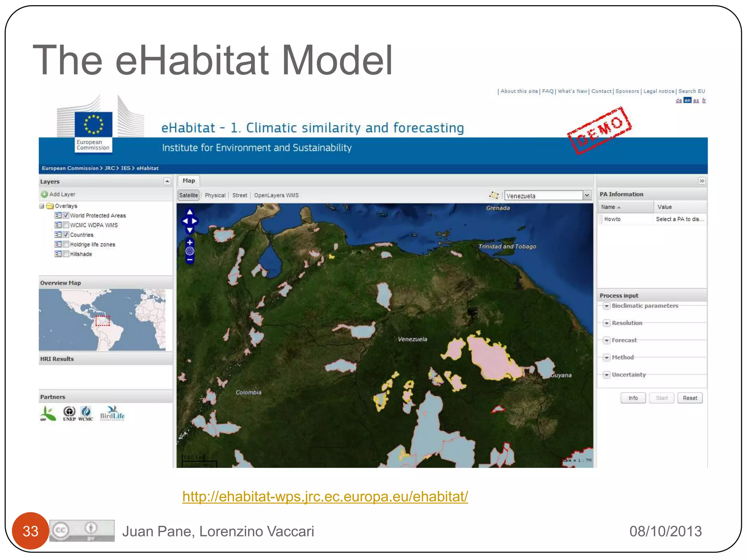The width and height of the screenshot is (747, 560).
Task: Zoom in with the map plus button
Action: click(190, 242)
